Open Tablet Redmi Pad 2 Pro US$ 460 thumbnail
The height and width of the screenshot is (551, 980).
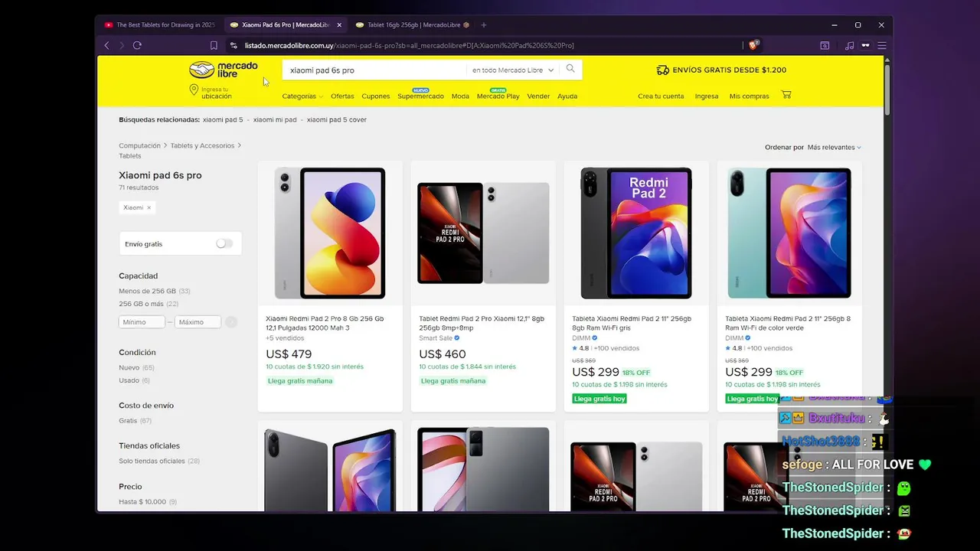tap(483, 233)
